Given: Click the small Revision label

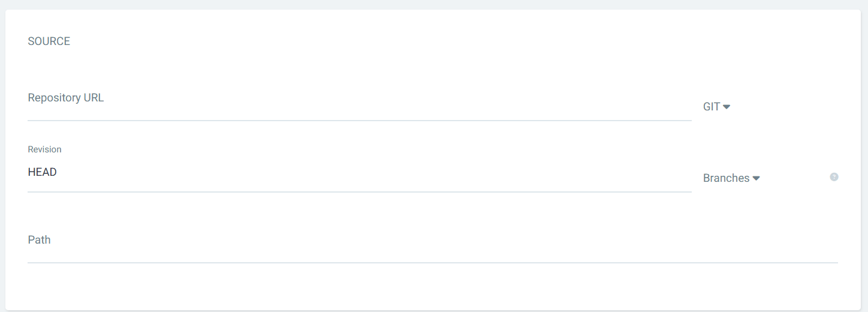Looking at the screenshot, I should pos(45,149).
